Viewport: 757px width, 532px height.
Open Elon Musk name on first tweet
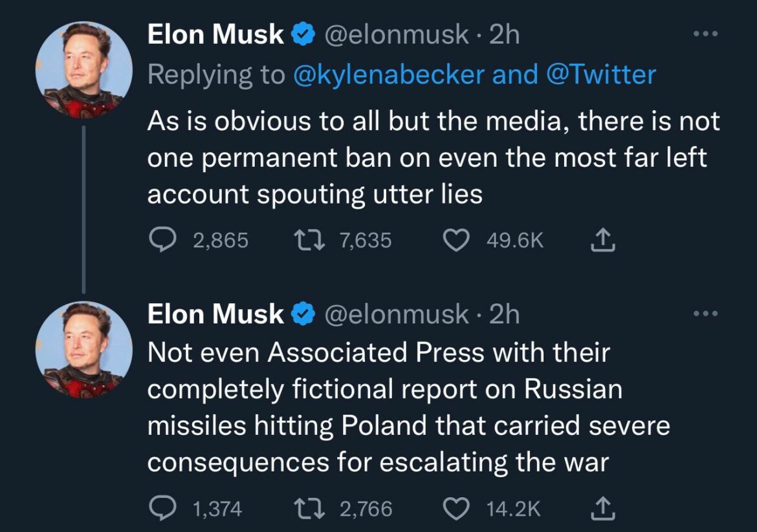click(215, 35)
